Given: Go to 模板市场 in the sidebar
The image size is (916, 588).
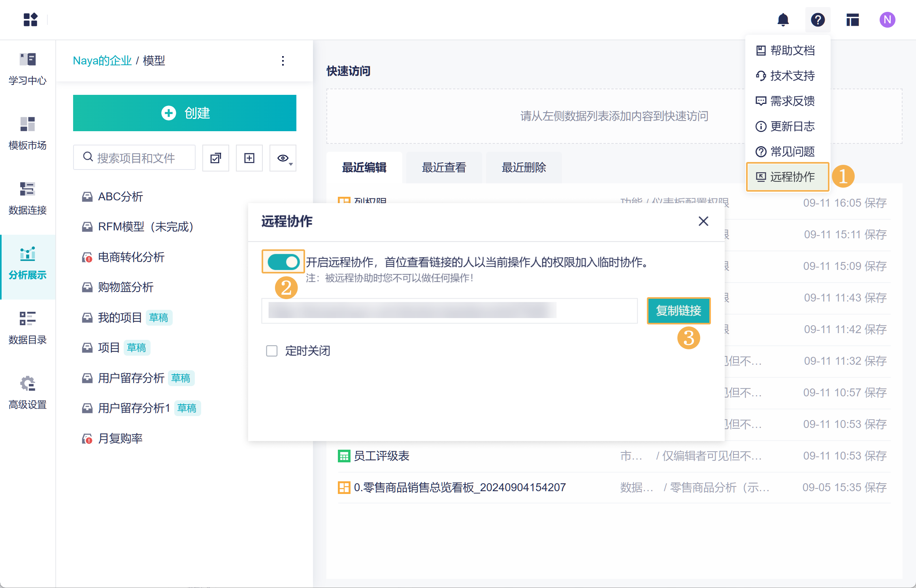Looking at the screenshot, I should click(x=28, y=134).
